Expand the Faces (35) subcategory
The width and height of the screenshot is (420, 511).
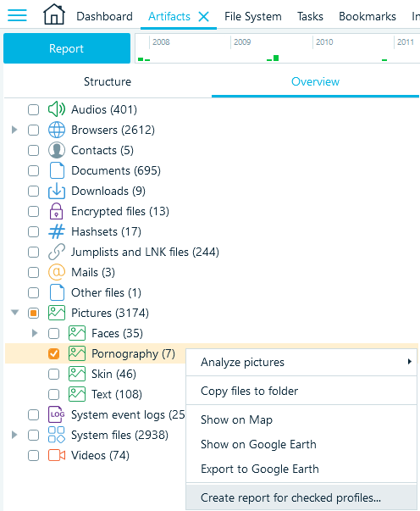pos(35,333)
